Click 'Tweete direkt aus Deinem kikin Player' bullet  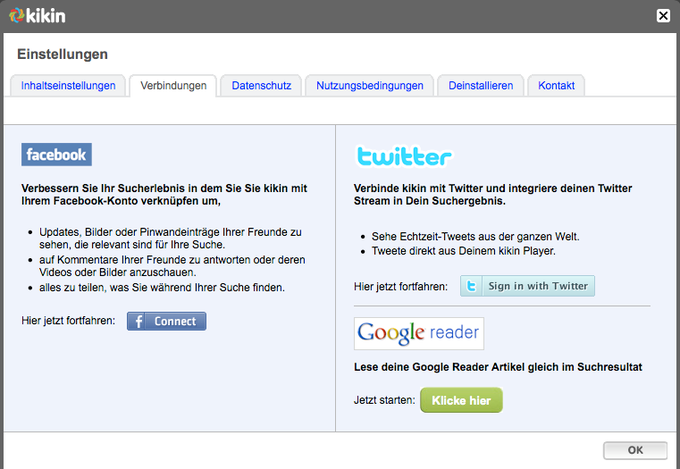[464, 251]
